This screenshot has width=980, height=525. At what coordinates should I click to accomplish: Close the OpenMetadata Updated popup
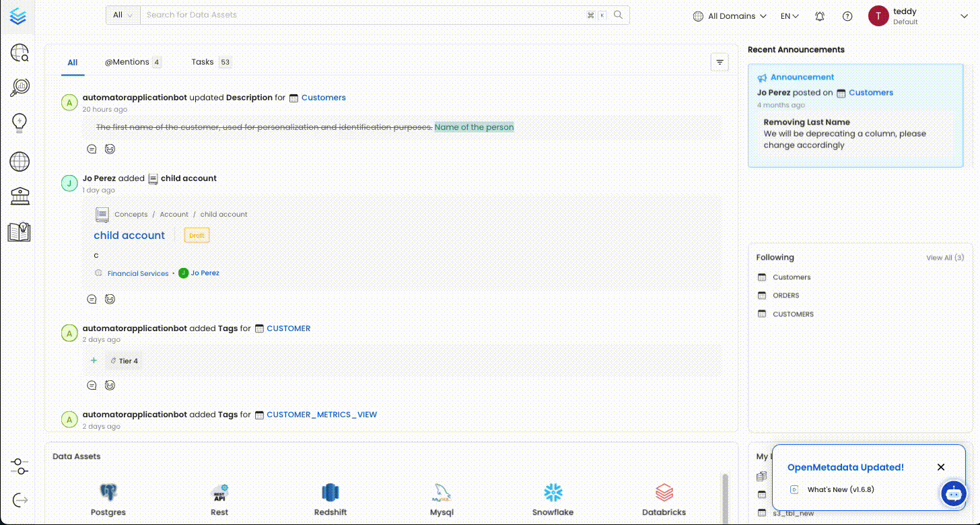pyautogui.click(x=941, y=467)
